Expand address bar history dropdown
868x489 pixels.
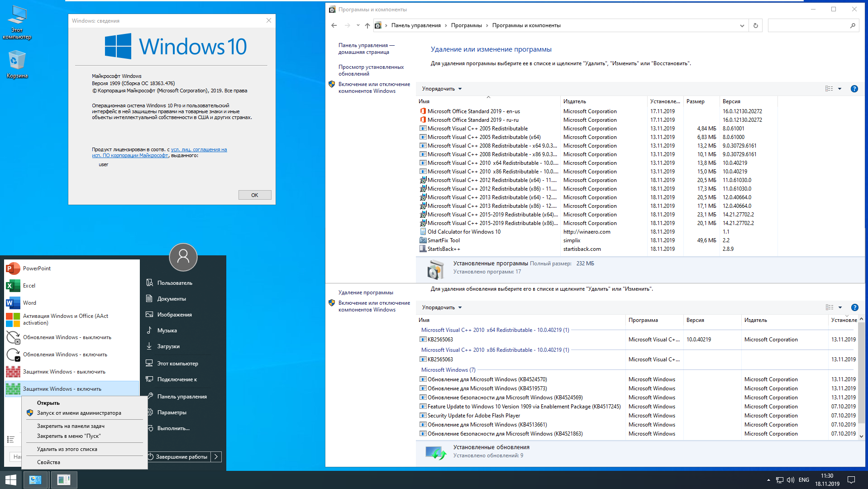(x=742, y=25)
